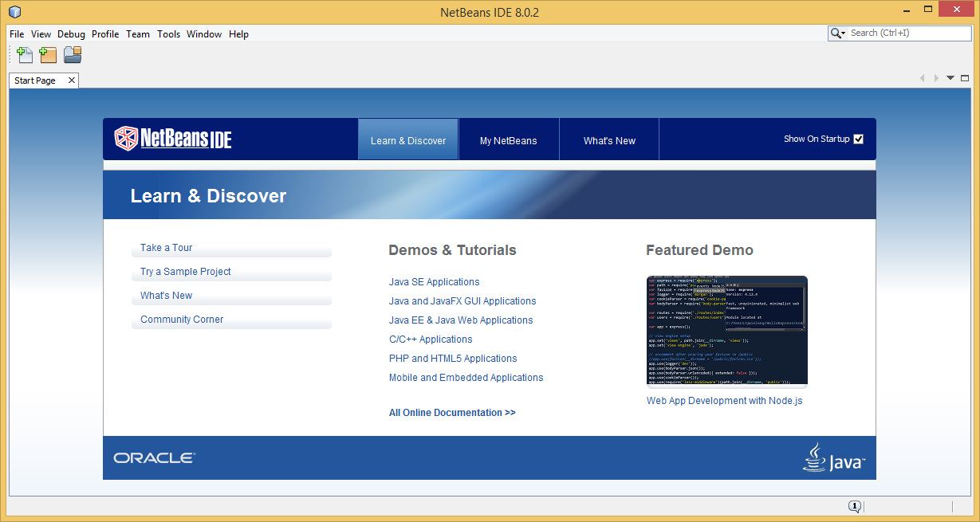Click the Take a Tour button

click(x=231, y=249)
